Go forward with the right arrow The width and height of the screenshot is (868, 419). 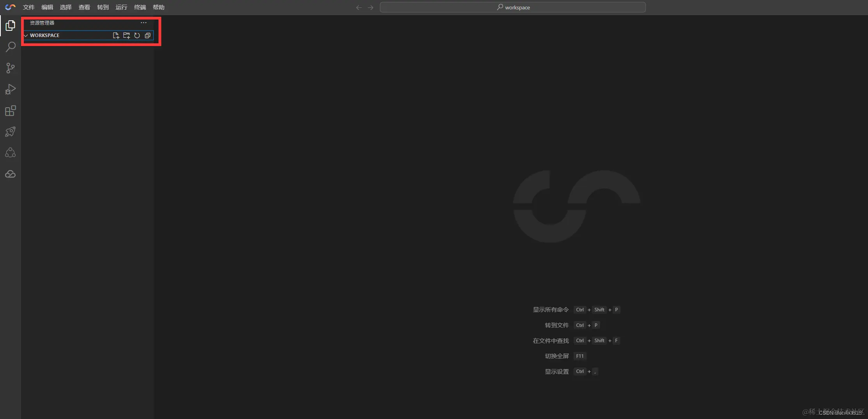point(371,7)
